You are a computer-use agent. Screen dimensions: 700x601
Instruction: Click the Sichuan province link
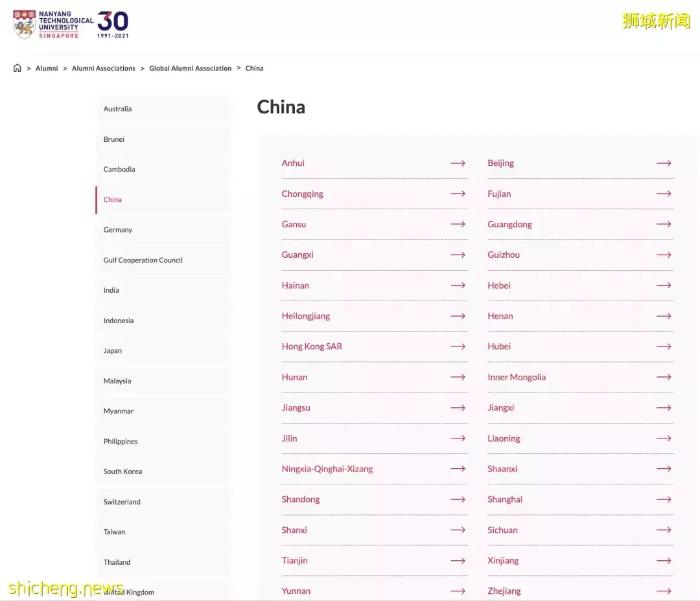tap(502, 530)
